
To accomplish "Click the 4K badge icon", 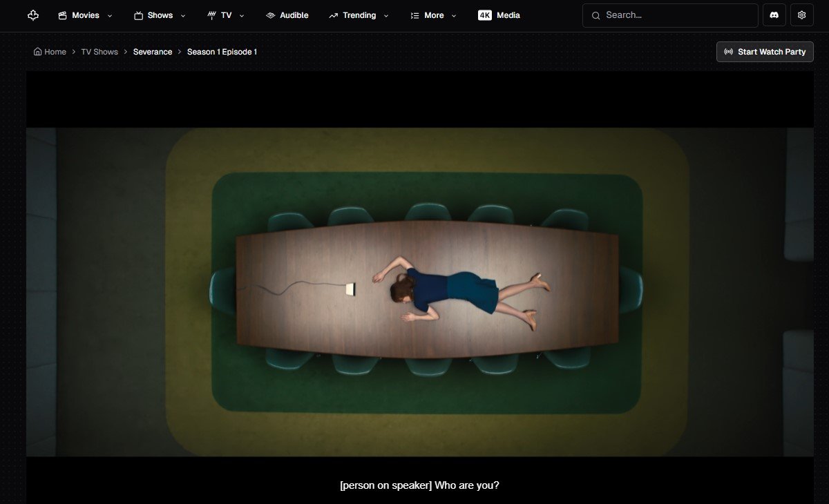I will 485,15.
